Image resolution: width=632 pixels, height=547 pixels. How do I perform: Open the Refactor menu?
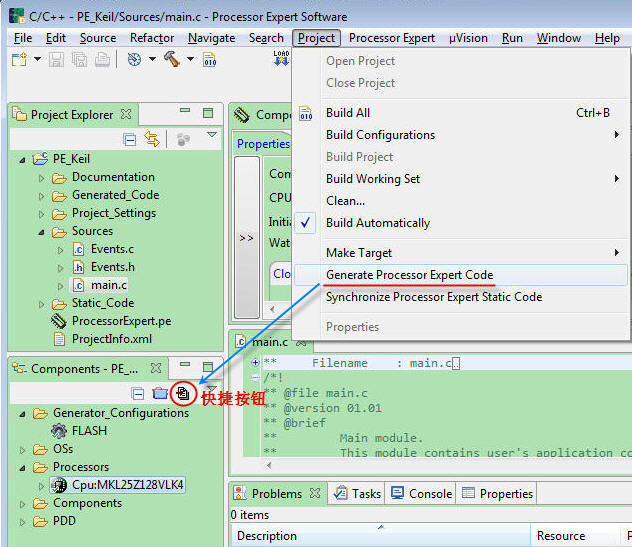[152, 38]
